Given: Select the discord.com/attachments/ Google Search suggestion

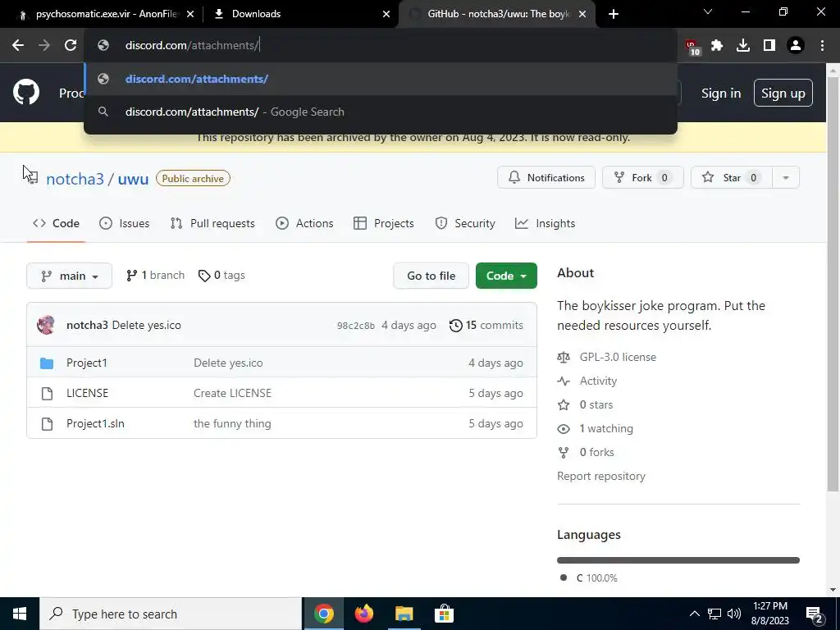Looking at the screenshot, I should click(x=381, y=112).
